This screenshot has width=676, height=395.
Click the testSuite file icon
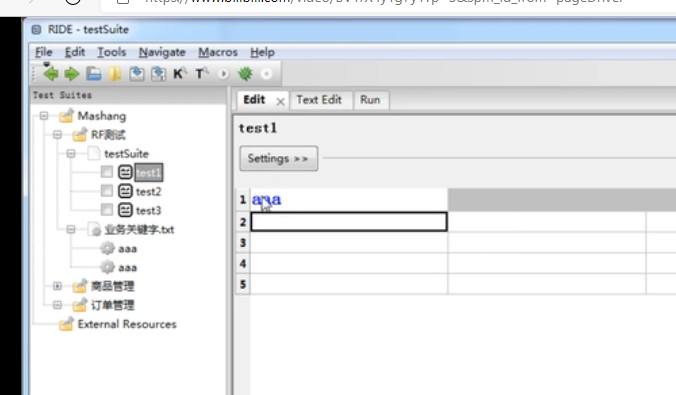(x=94, y=154)
